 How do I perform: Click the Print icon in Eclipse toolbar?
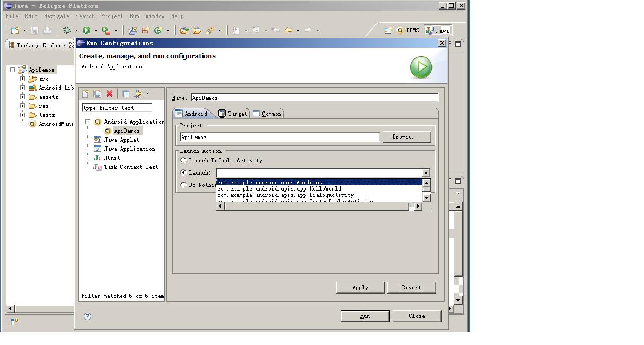click(47, 31)
